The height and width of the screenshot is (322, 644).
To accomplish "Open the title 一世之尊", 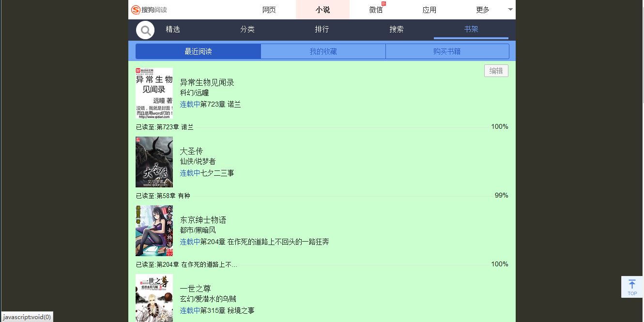I will (x=196, y=289).
